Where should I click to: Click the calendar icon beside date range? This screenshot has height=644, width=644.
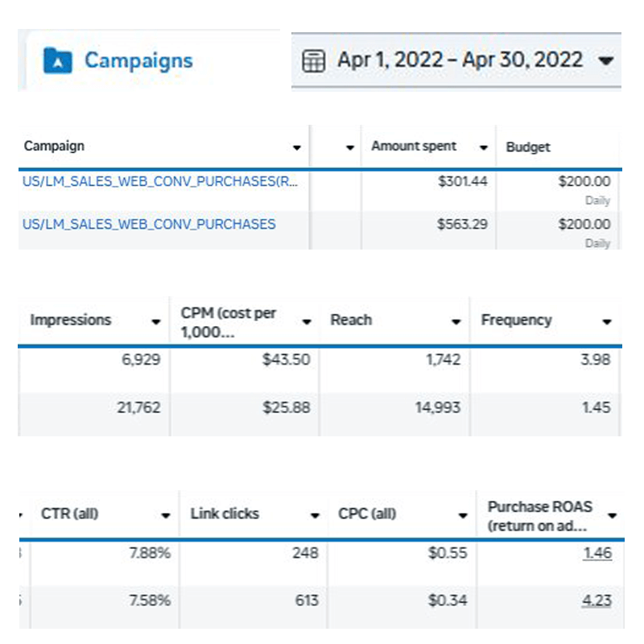click(313, 60)
